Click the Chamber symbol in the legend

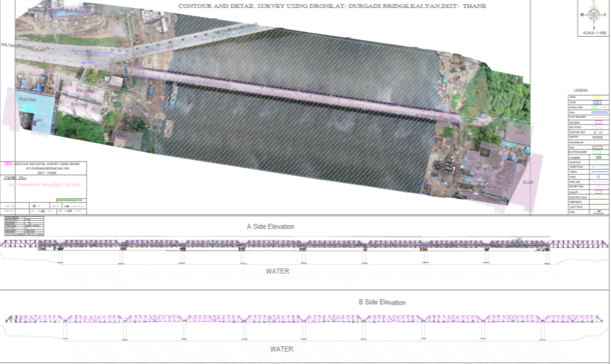click(597, 157)
